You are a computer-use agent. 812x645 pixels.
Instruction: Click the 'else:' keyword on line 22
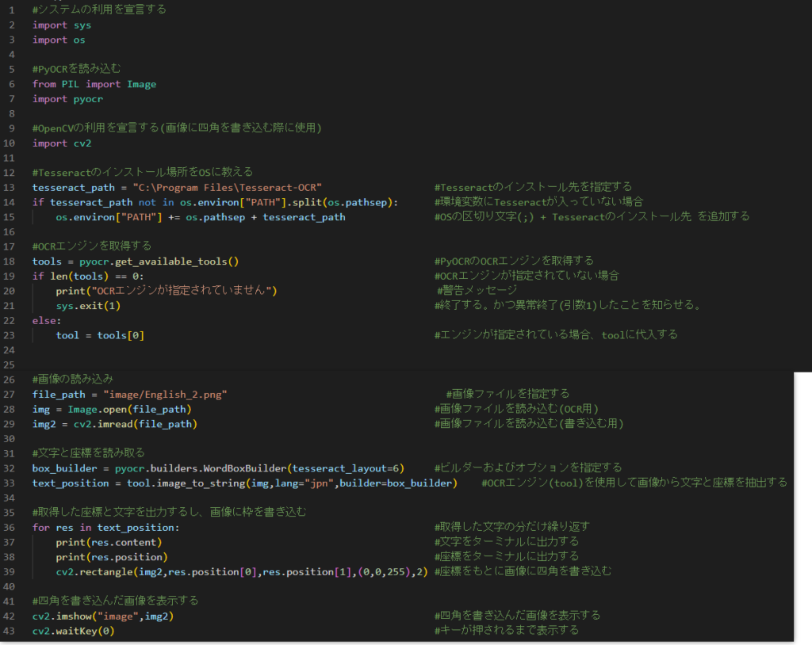pos(47,320)
